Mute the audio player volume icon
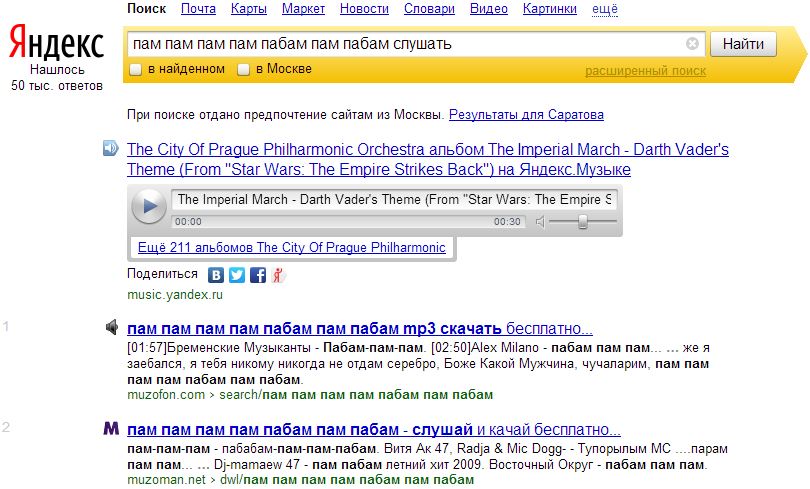 [540, 222]
